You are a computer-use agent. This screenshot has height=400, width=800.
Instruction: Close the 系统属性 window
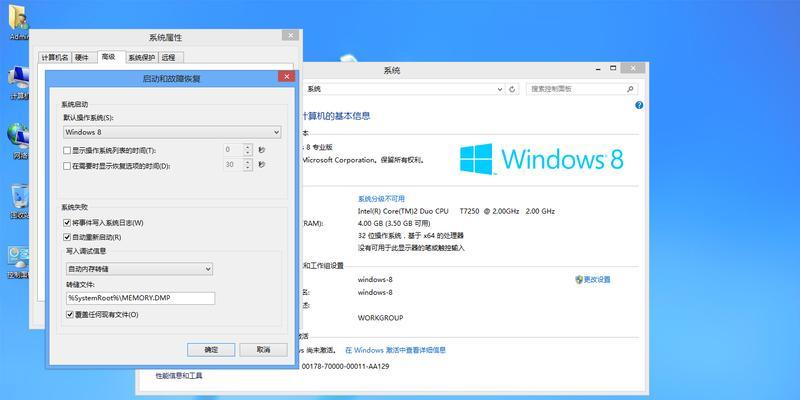click(x=290, y=35)
